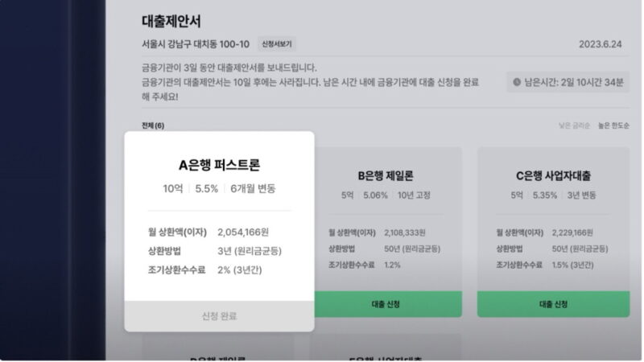
Task: Open the 신청서보기 application view button
Action: (x=277, y=44)
